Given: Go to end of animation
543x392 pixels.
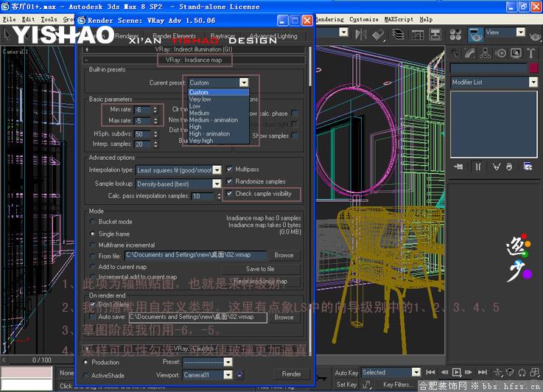Looking at the screenshot, I should [x=483, y=372].
